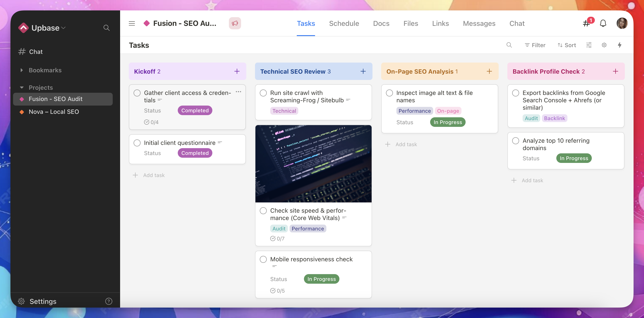This screenshot has height=318, width=644.
Task: Click the megaphone announcement icon
Action: coord(235,23)
